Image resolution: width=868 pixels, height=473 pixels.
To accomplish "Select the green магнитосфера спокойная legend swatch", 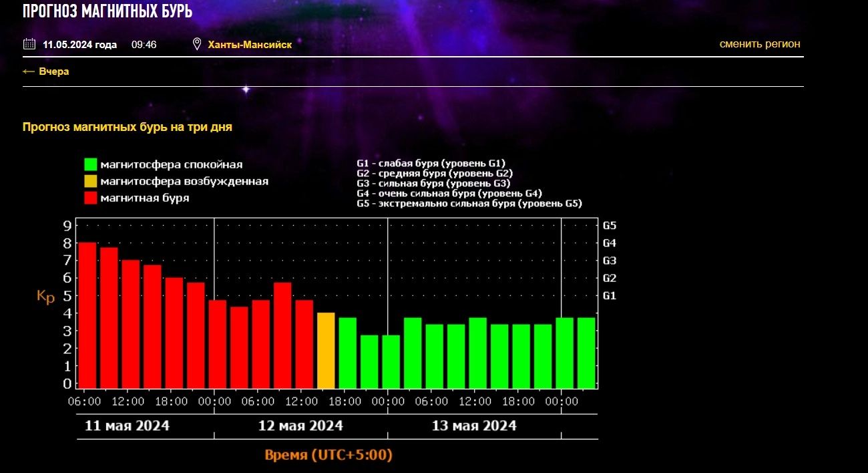I will tap(91, 164).
